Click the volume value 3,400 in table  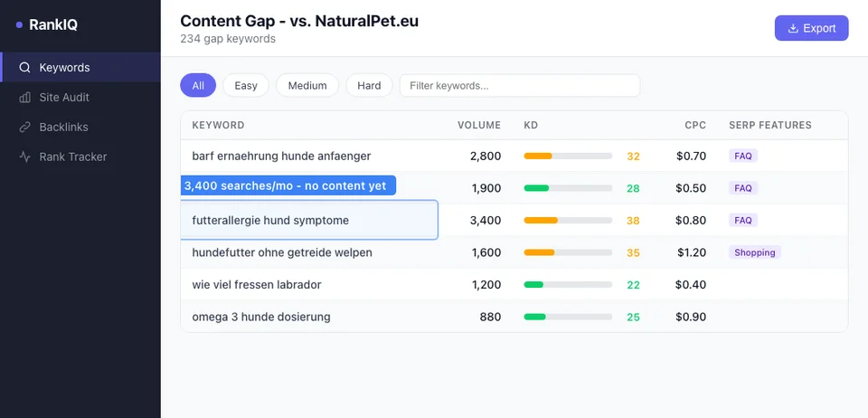pos(486,221)
